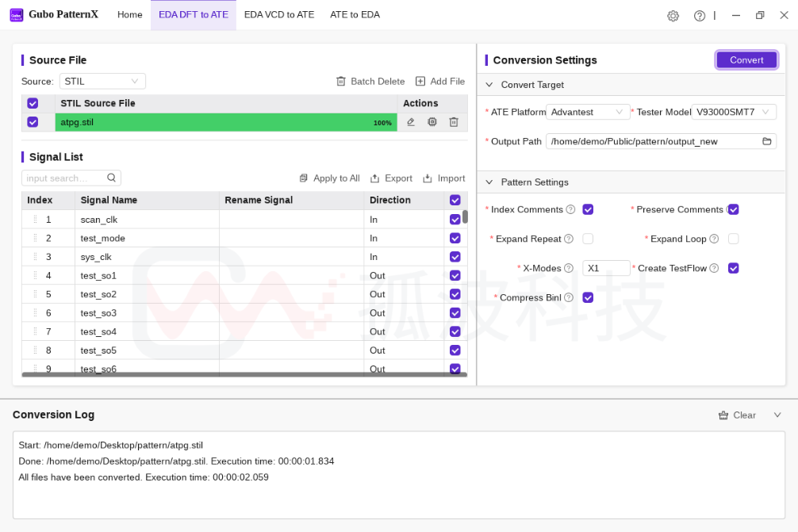The height and width of the screenshot is (532, 798).
Task: Show help for Expand Repeat
Action: click(569, 239)
